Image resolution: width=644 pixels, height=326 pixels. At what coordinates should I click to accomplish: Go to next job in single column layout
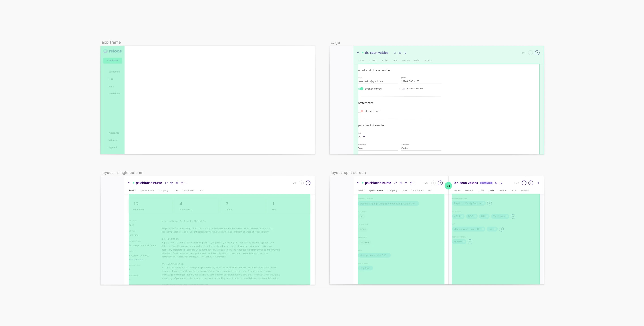pyautogui.click(x=308, y=183)
